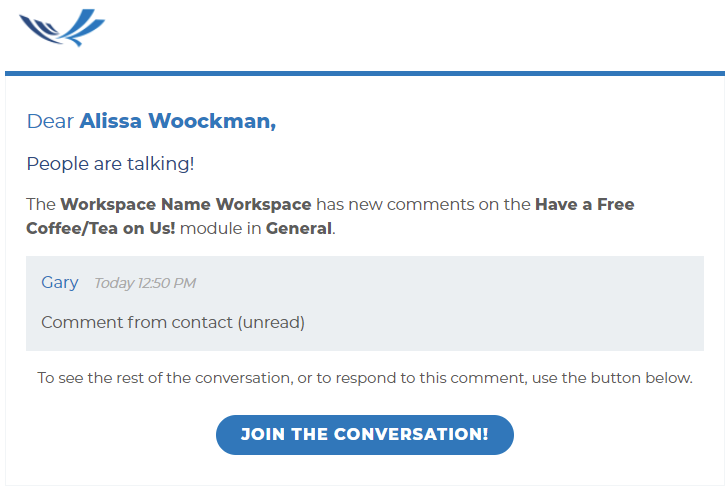Click the Join the Conversation! button
Viewport: 727px width, 486px height.
[x=364, y=435]
